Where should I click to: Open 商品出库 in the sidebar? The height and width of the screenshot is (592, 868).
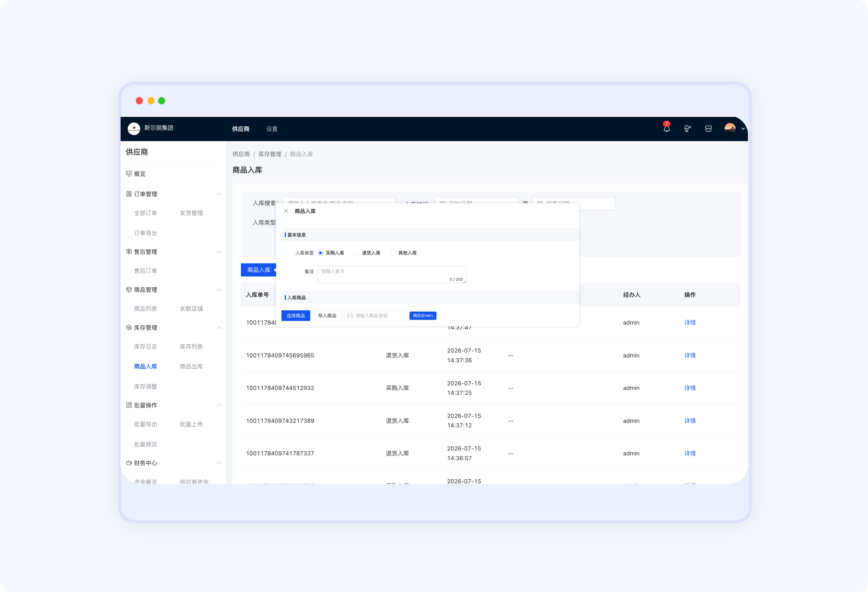point(191,367)
